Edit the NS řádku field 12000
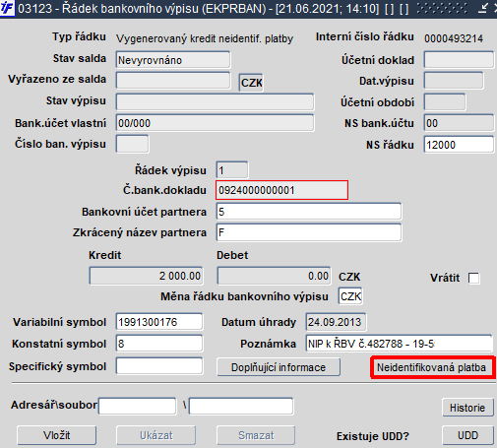Viewport: 497px width, 448px height. pyautogui.click(x=459, y=145)
